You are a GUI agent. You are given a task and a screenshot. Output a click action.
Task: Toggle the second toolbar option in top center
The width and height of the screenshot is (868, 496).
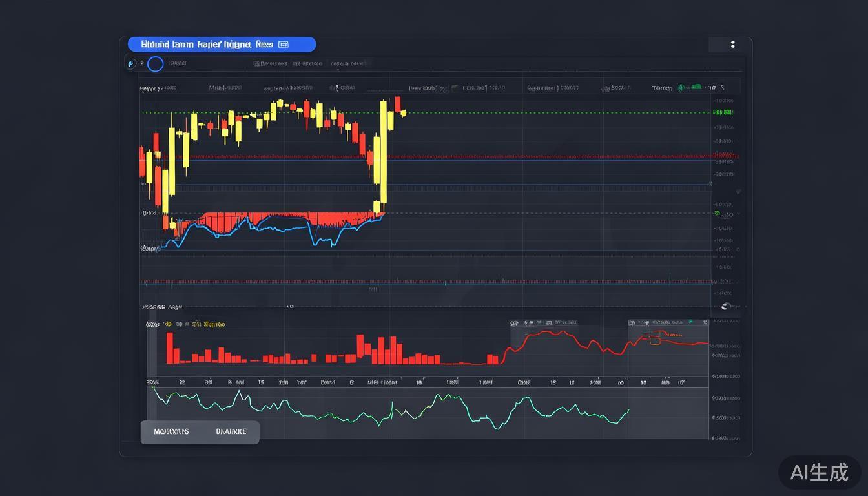point(307,63)
